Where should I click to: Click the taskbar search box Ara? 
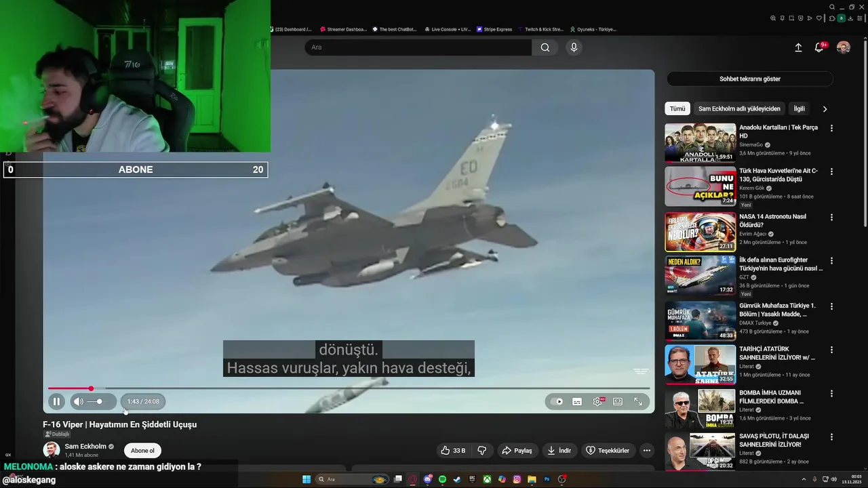click(x=353, y=479)
